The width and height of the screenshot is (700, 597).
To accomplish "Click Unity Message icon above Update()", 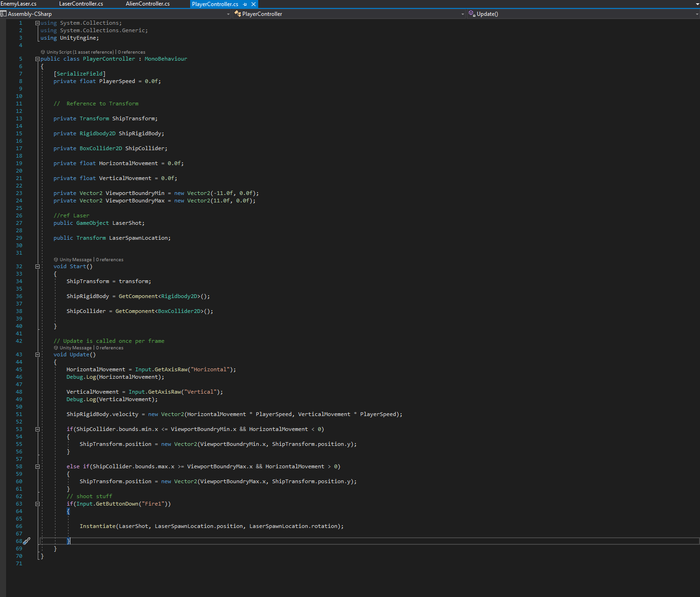I will pyautogui.click(x=56, y=348).
